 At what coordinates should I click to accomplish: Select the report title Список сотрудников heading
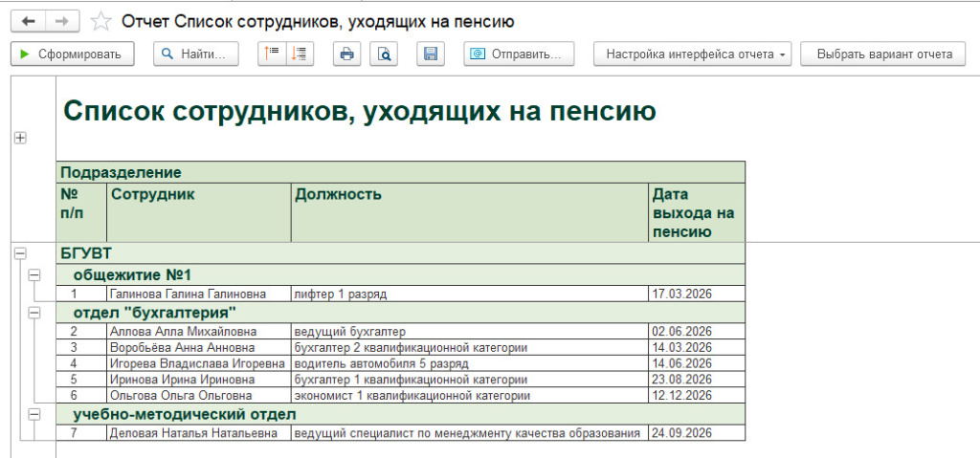pyautogui.click(x=360, y=111)
